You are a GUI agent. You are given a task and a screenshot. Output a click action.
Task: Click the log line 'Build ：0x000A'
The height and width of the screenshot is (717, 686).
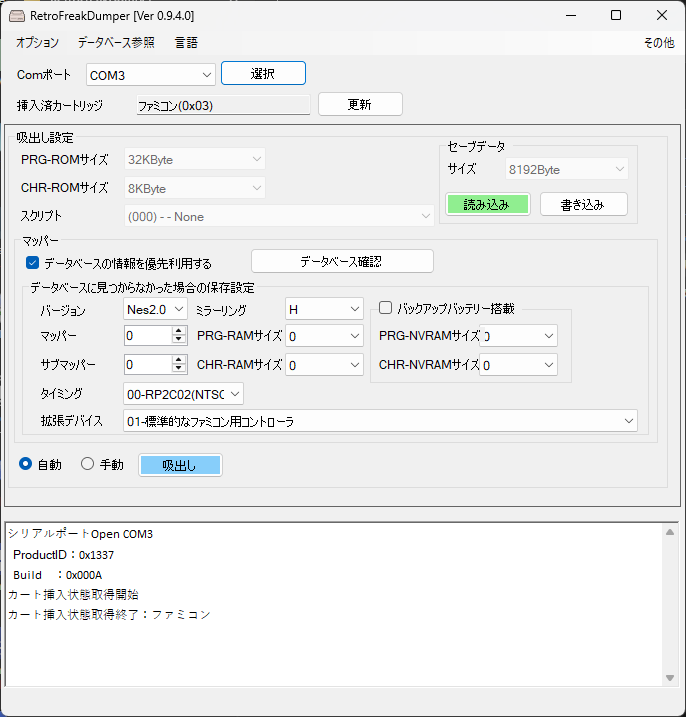click(x=58, y=575)
